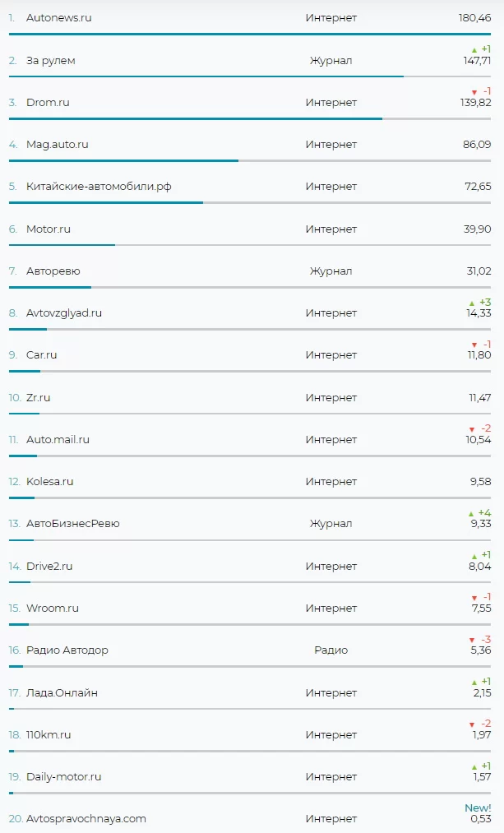504x833 pixels.
Task: Click the green up arrow for Avtovzglyad.ru
Action: [x=472, y=303]
